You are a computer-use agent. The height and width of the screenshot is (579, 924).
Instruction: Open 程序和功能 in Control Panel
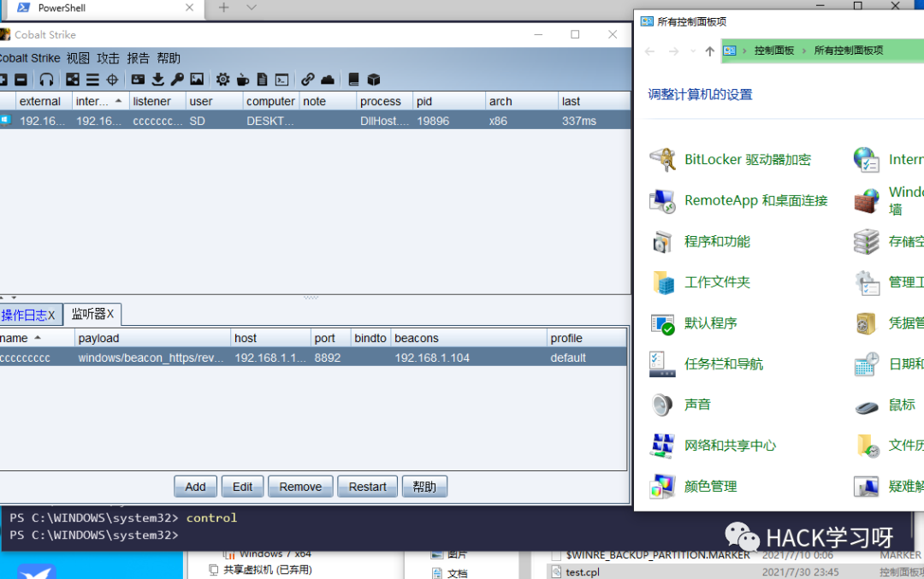click(x=700, y=241)
